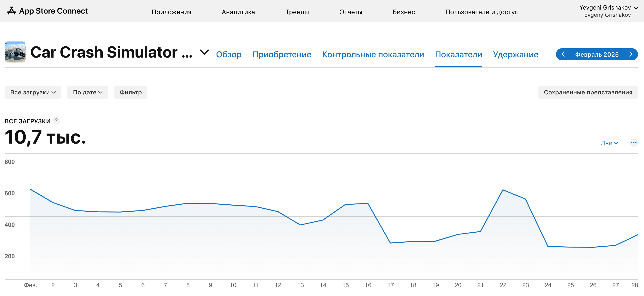Switch to the Обзор tab
The width and height of the screenshot is (644, 296).
228,54
